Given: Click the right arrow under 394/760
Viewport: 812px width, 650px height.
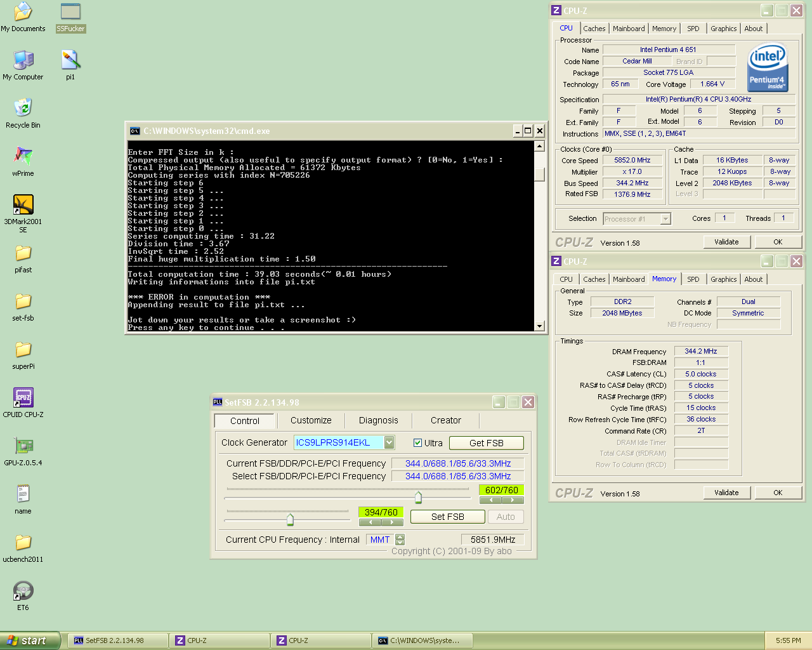Looking at the screenshot, I should [x=392, y=522].
